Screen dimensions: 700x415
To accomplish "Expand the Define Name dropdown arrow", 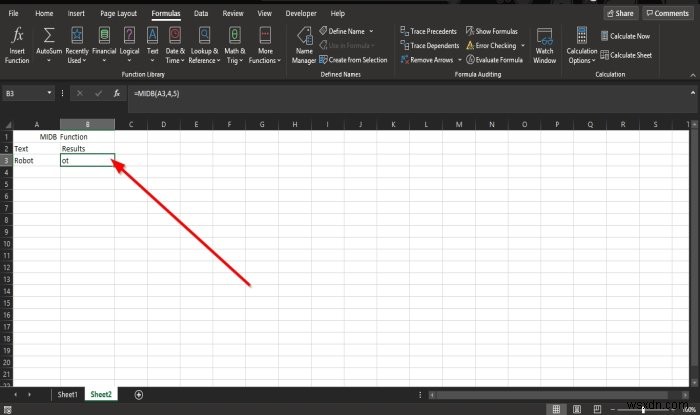I will pos(371,31).
